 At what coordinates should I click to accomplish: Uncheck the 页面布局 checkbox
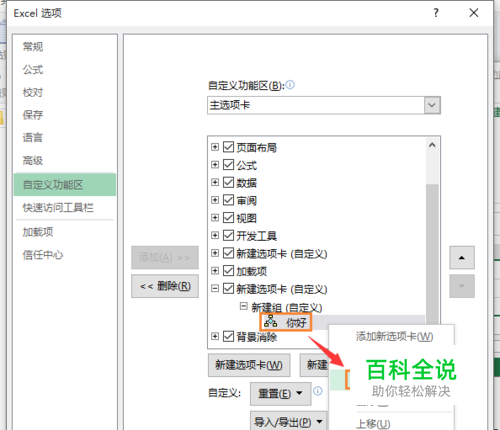[228, 147]
